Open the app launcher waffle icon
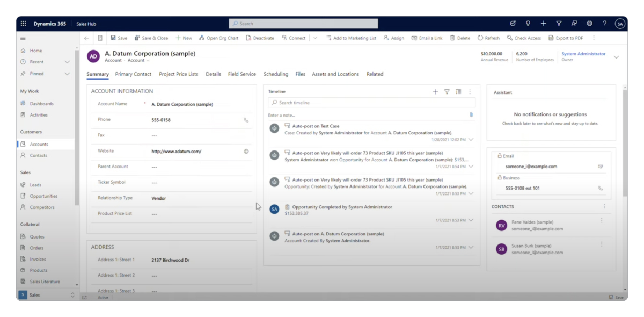 coord(23,24)
